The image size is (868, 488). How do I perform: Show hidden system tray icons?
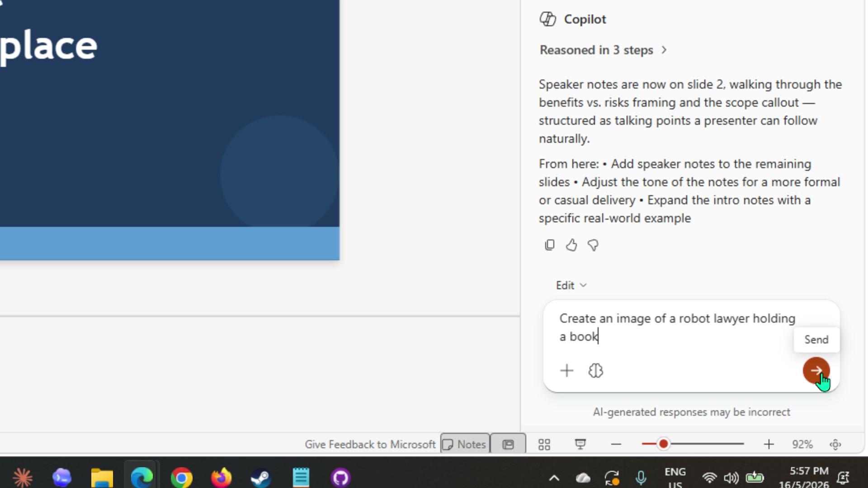coord(554,478)
